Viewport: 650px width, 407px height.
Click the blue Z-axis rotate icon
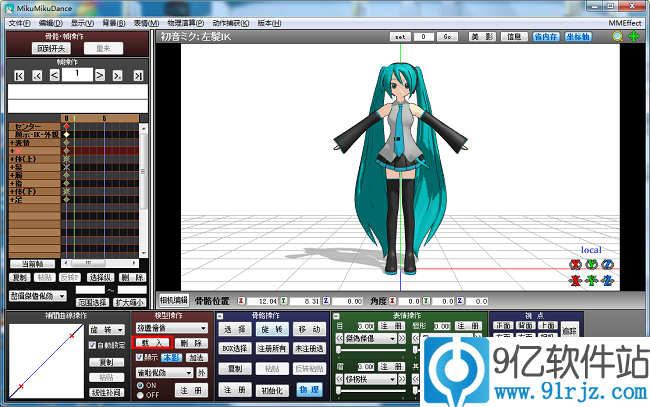[x=607, y=264]
